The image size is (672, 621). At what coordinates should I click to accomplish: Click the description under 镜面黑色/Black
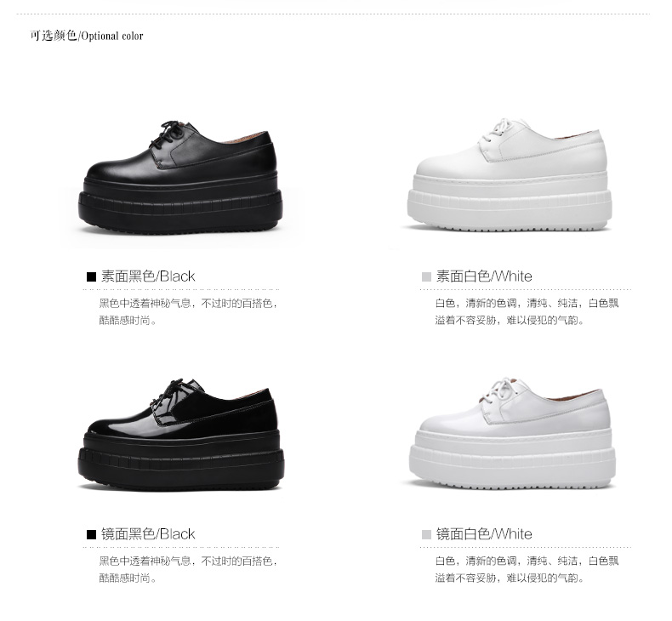click(x=189, y=570)
